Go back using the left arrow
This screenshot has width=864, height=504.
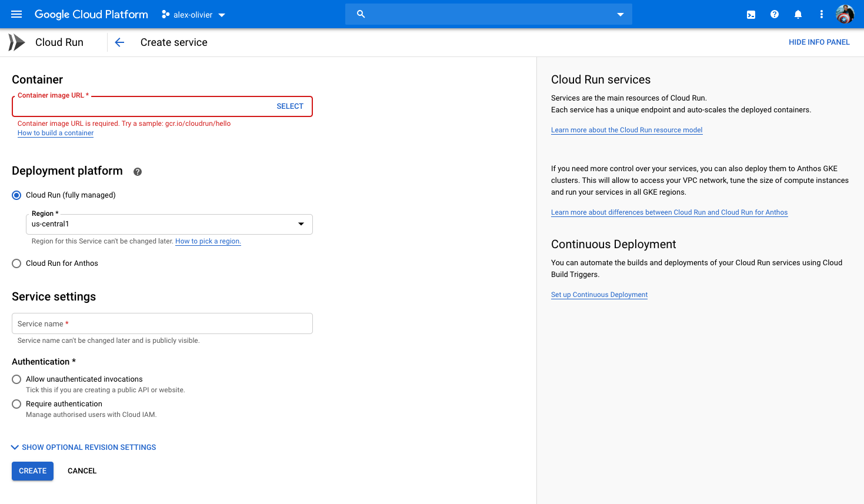[119, 42]
